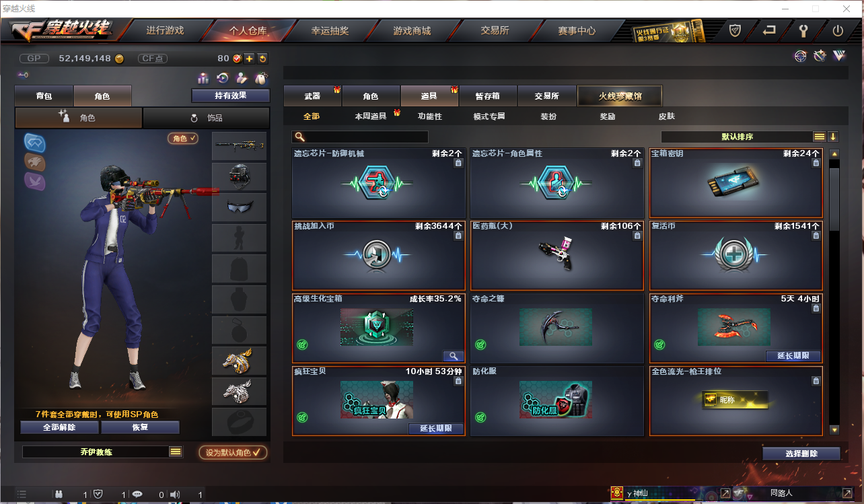Click the magnifier on 高级生化宝箱 item
This screenshot has width=864, height=504.
[453, 356]
